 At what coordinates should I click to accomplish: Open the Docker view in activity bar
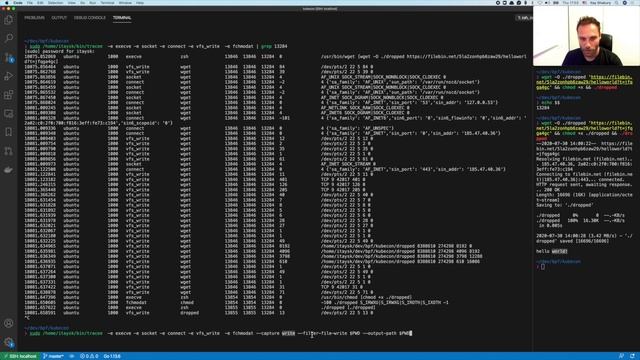(9, 170)
